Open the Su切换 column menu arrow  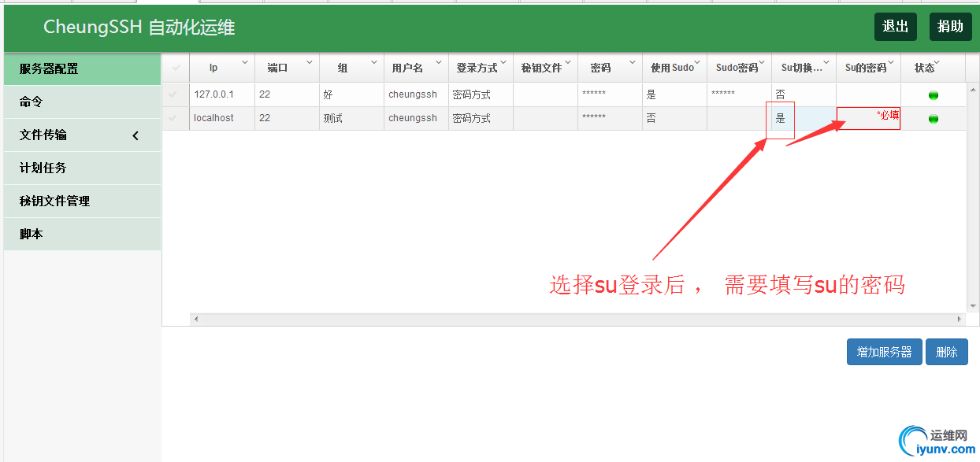point(826,61)
